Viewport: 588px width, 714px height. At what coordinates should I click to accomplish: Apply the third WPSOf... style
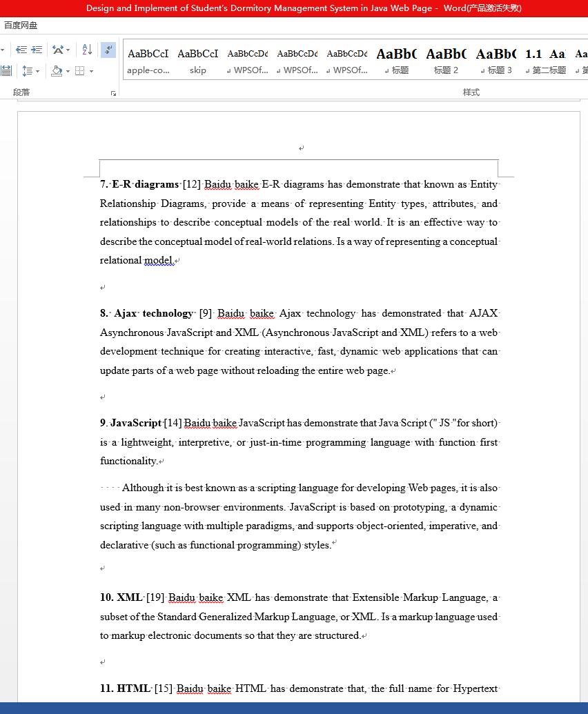pos(346,61)
